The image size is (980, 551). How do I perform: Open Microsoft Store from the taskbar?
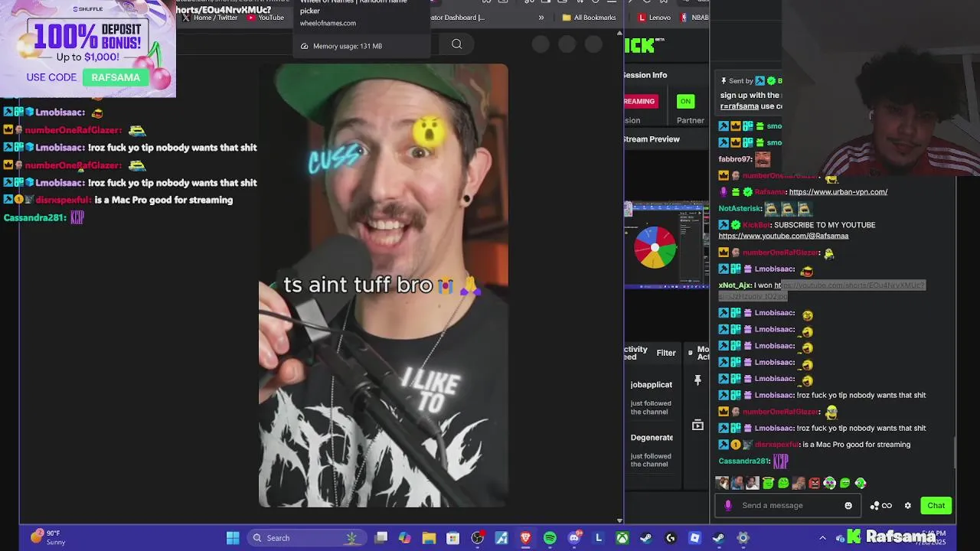pyautogui.click(x=453, y=538)
